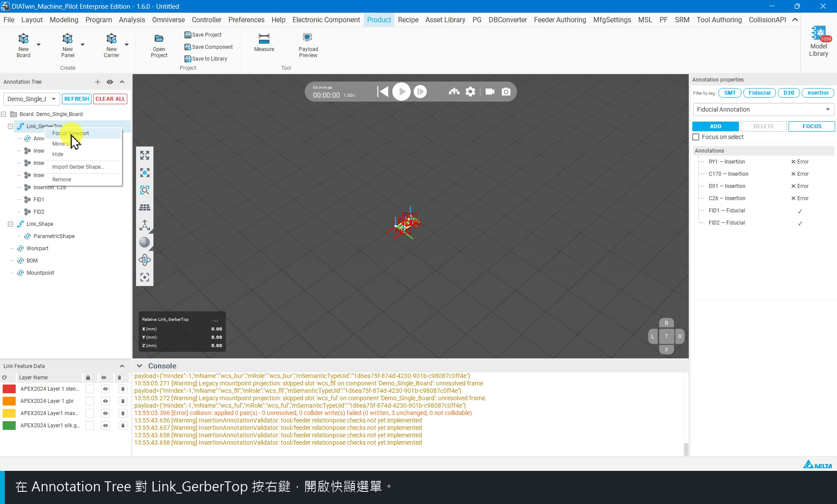This screenshot has height=504, width=837.
Task: Click the coordinate axes gizmo icon
Action: point(145,225)
